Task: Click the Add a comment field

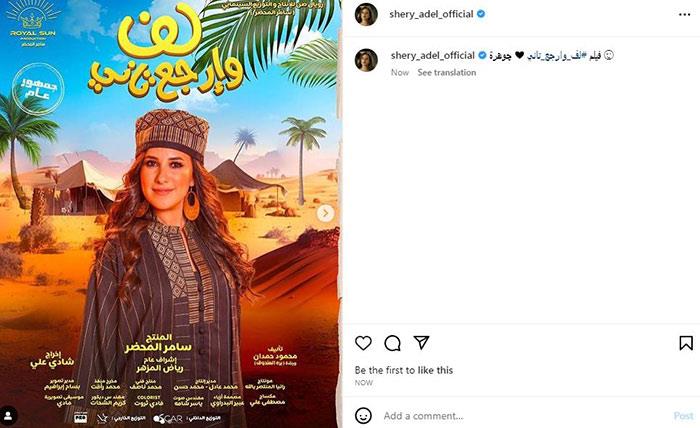Action: click(522, 416)
